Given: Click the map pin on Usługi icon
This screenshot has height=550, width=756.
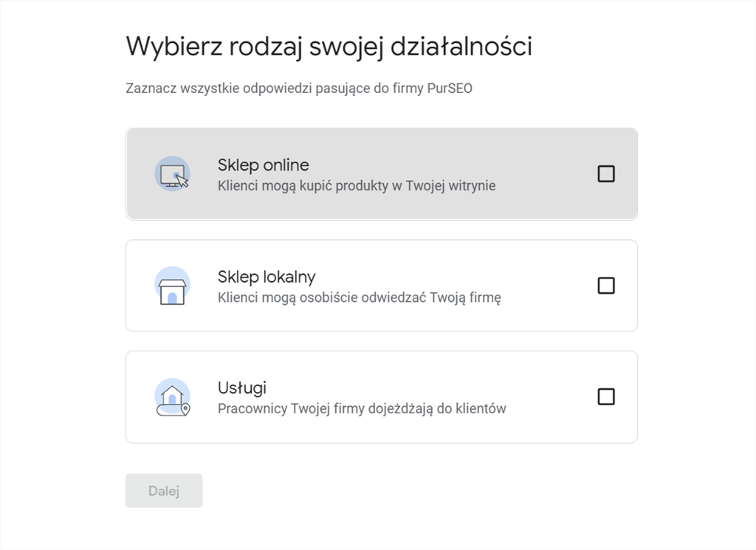Looking at the screenshot, I should point(185,408).
